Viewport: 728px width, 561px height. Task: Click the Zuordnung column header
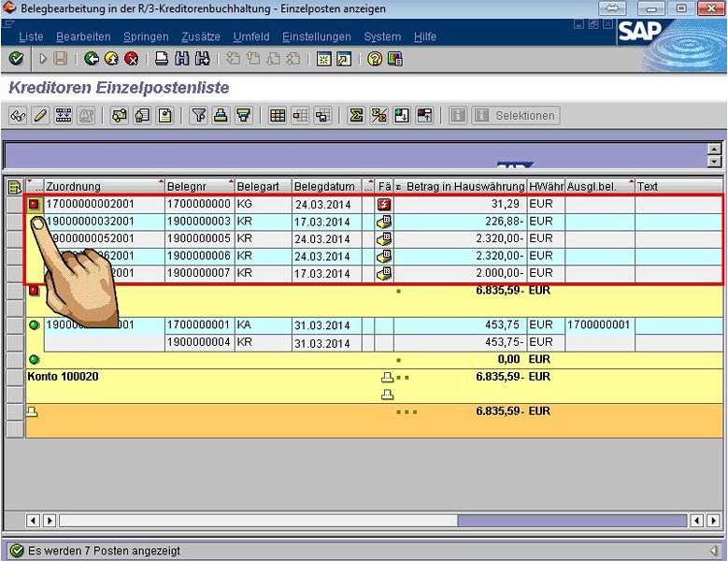105,187
